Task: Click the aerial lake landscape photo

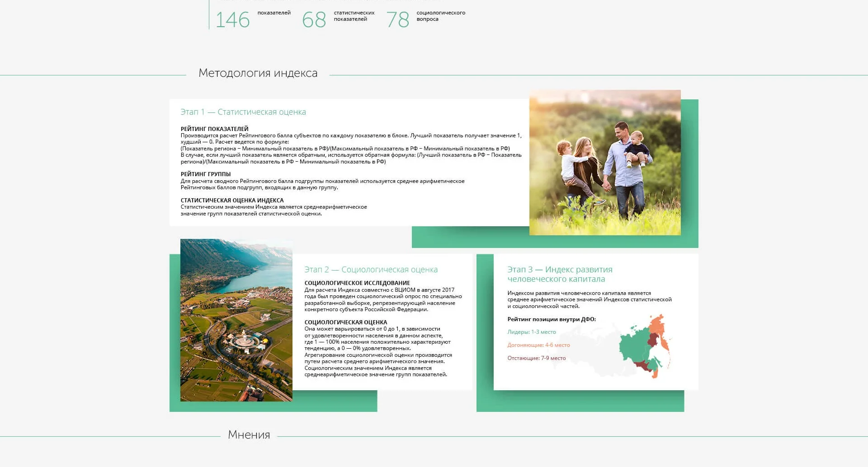Action: point(236,320)
